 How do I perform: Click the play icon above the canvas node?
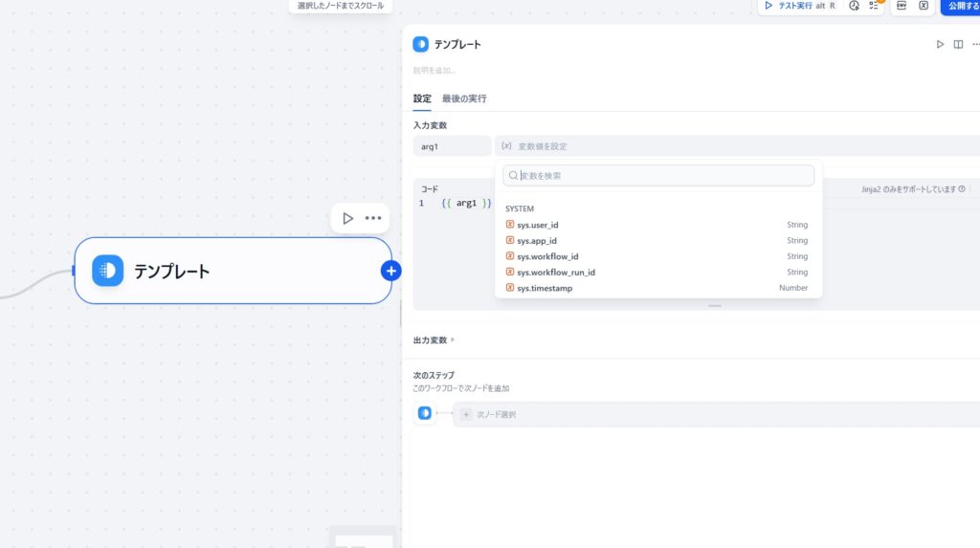pyautogui.click(x=347, y=218)
